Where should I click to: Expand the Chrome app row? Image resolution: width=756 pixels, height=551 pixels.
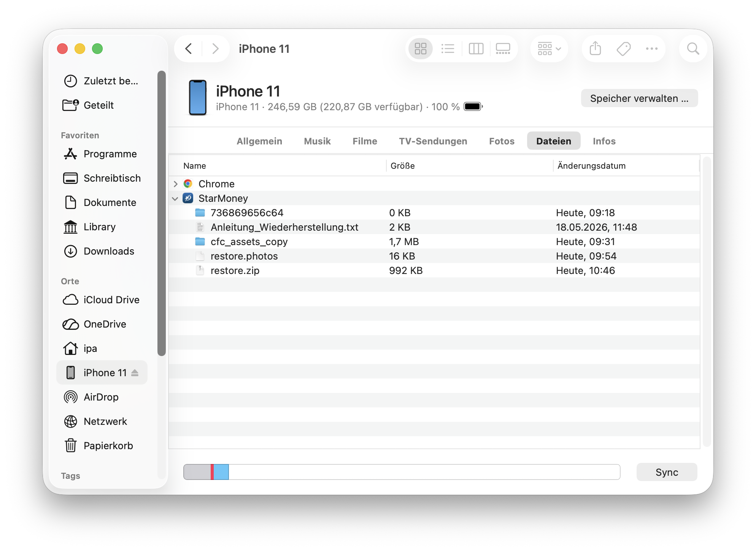[x=175, y=184]
